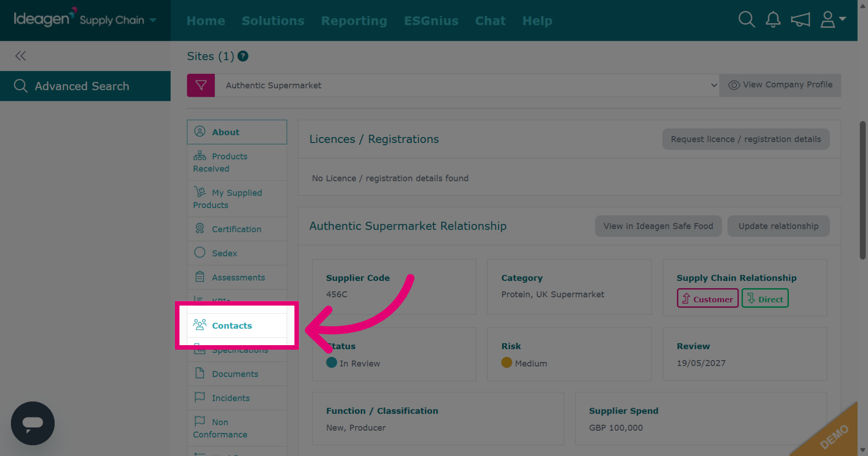868x456 pixels.
Task: Click the Sedex circle icon
Action: pyautogui.click(x=200, y=252)
